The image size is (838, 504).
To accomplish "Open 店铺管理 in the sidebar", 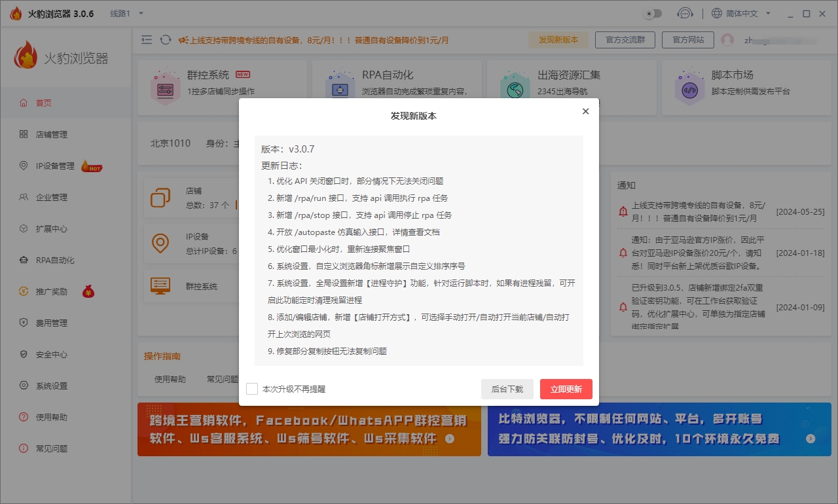I will click(x=65, y=134).
